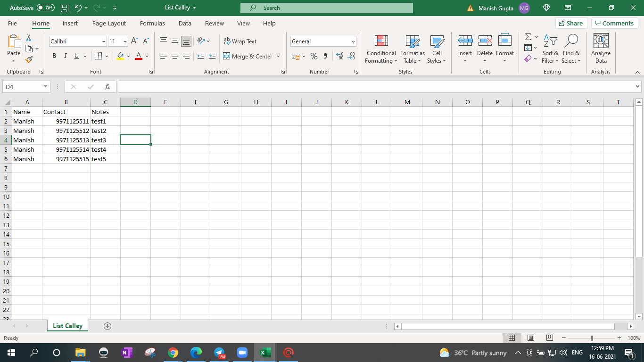
Task: Click the Insert Function fx icon
Action: coord(107,87)
